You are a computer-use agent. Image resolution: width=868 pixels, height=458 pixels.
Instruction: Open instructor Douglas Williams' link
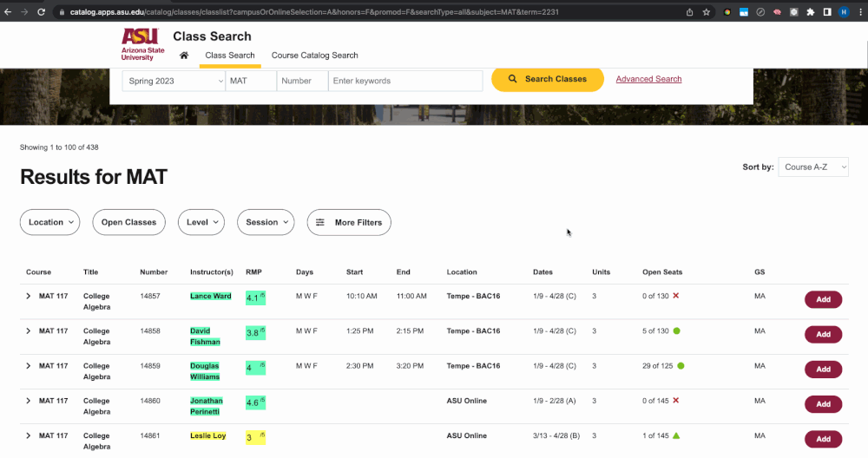coord(205,371)
